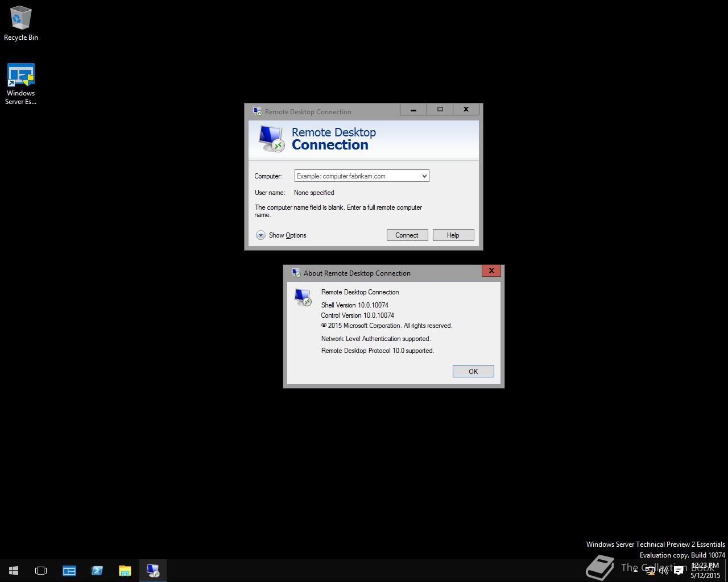Viewport: 728px width, 582px height.
Task: Click 'Evaluation copy. Build 10074' watermark text
Action: [682, 555]
